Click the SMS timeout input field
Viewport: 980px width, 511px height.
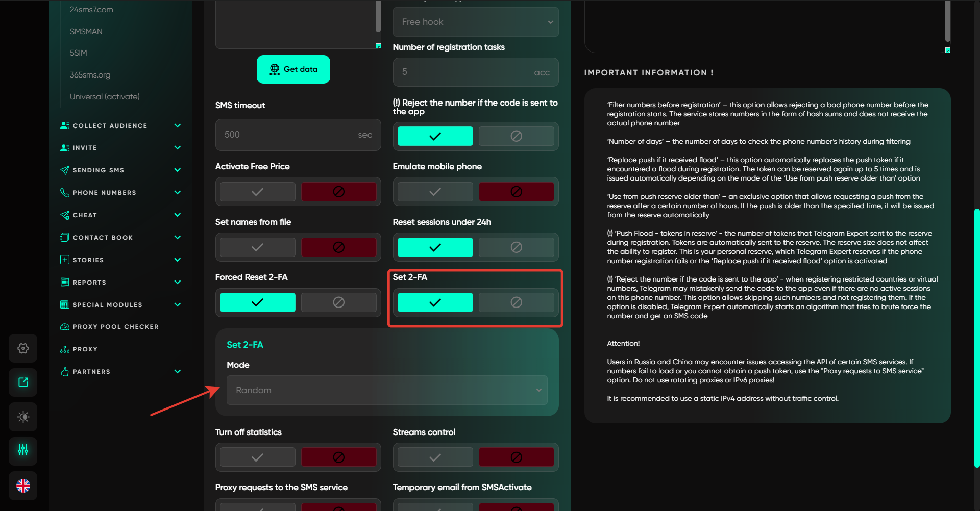click(288, 135)
